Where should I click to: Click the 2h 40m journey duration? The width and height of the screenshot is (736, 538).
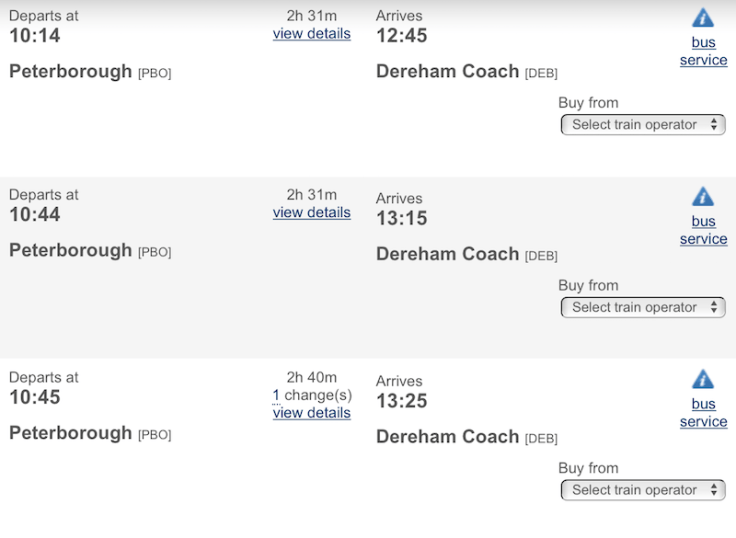(x=311, y=378)
